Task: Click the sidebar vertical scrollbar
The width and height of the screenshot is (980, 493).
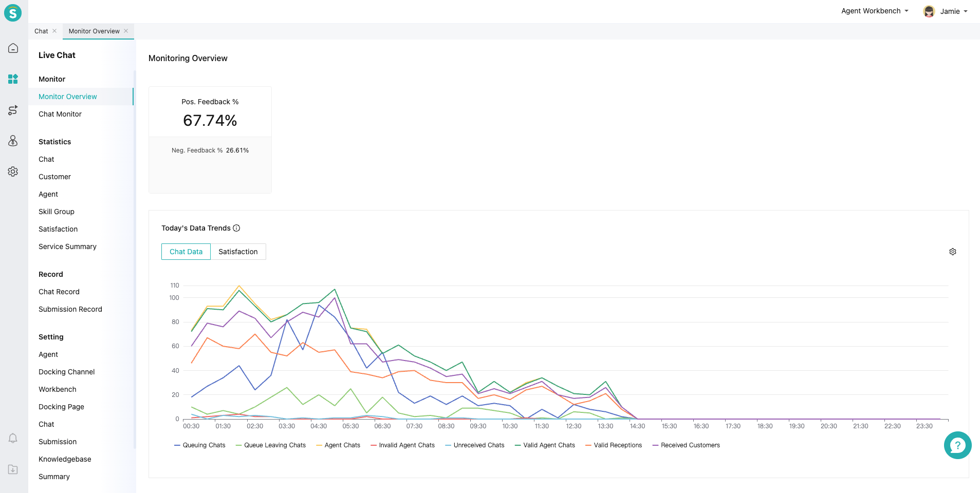Action: [135, 259]
